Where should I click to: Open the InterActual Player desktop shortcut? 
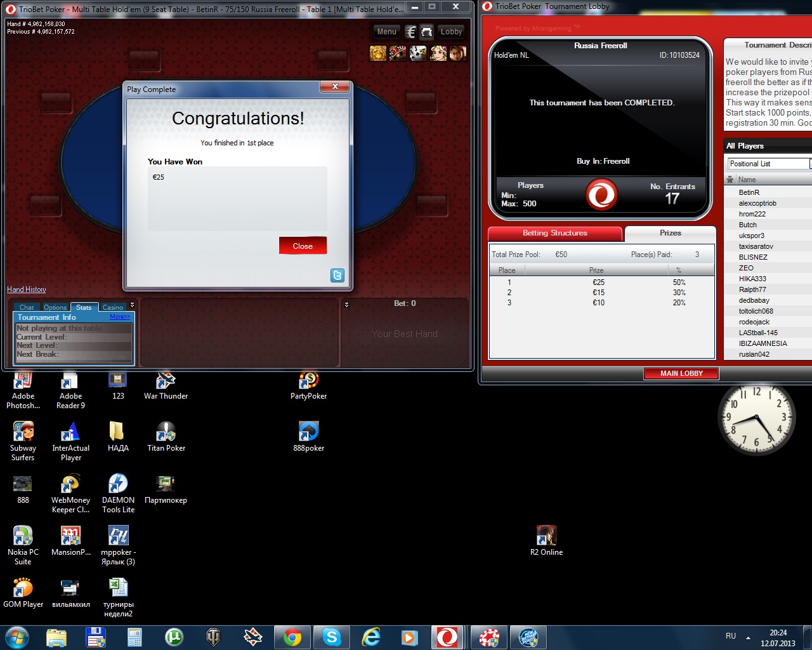click(71, 442)
